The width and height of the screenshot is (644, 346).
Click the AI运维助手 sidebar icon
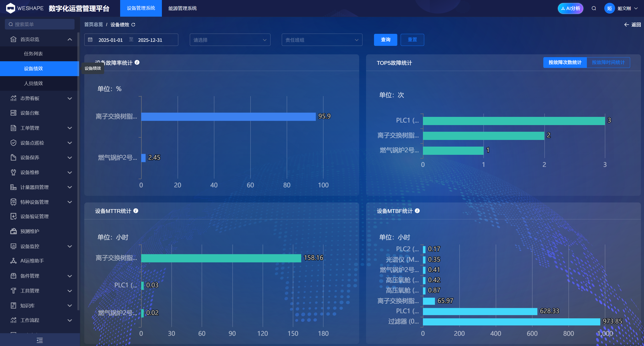(x=13, y=261)
